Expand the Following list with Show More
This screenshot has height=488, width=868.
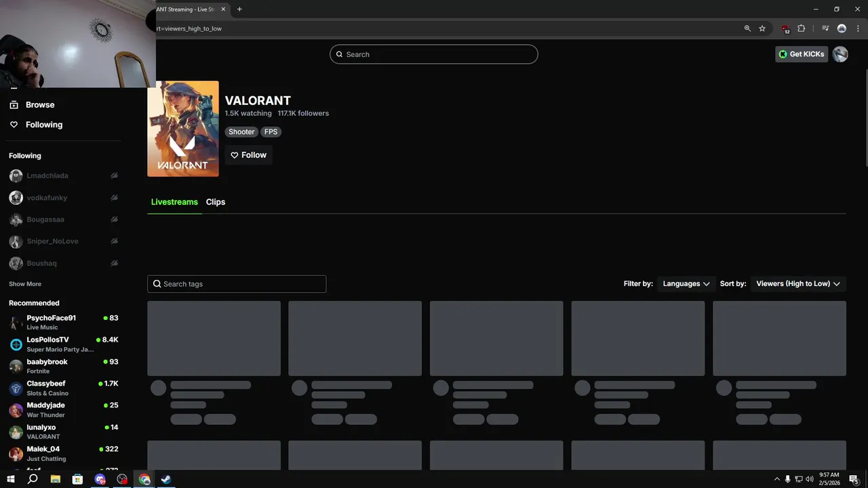pos(25,284)
